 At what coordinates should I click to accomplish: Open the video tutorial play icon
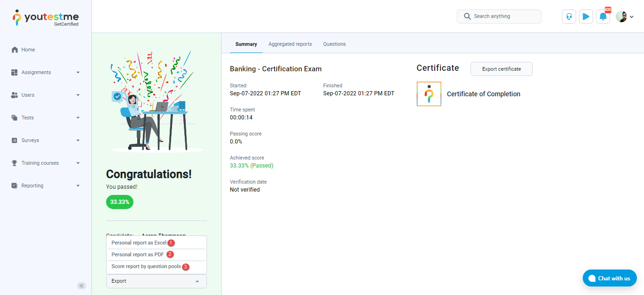point(586,17)
